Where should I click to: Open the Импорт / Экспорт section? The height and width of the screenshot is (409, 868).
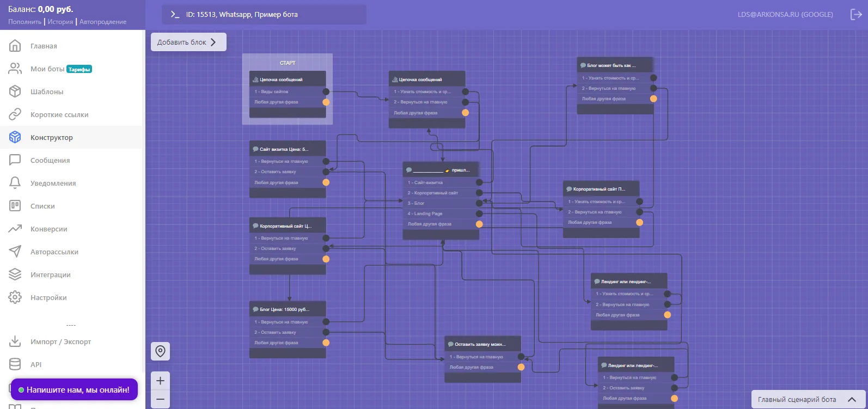click(60, 341)
